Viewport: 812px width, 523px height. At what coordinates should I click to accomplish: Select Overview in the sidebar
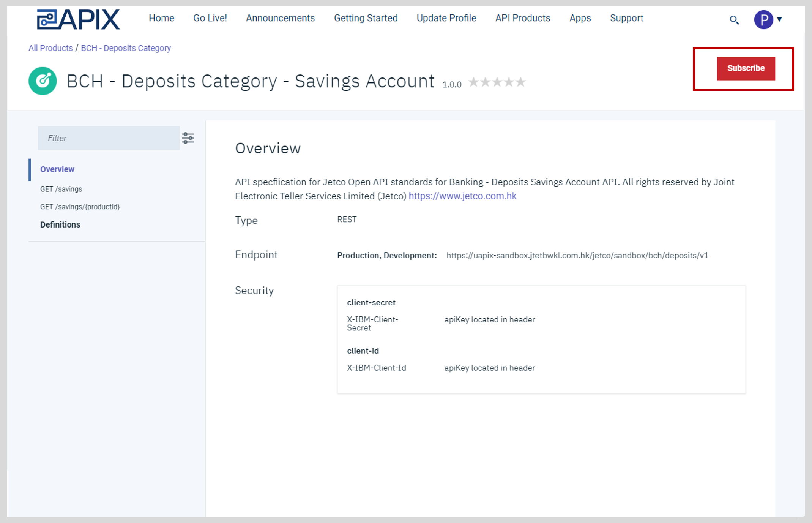(x=57, y=169)
